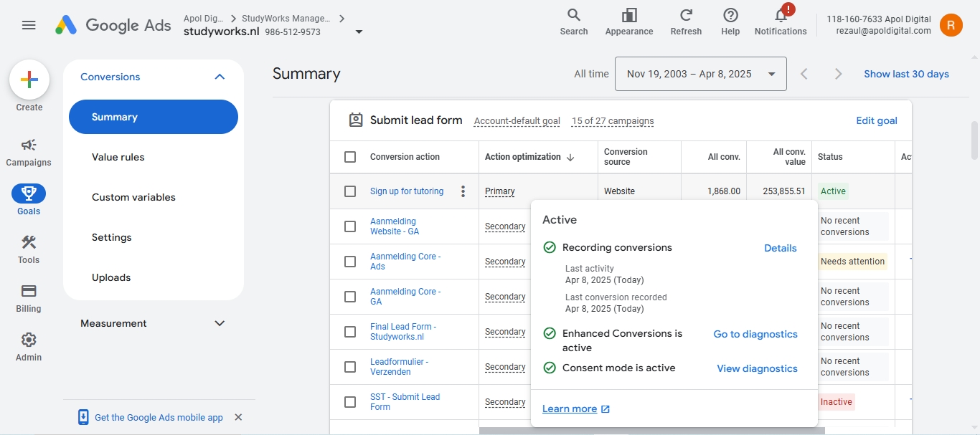Open more options for Sign up for tutoring
Screen dimensions: 980x435
coord(463,191)
